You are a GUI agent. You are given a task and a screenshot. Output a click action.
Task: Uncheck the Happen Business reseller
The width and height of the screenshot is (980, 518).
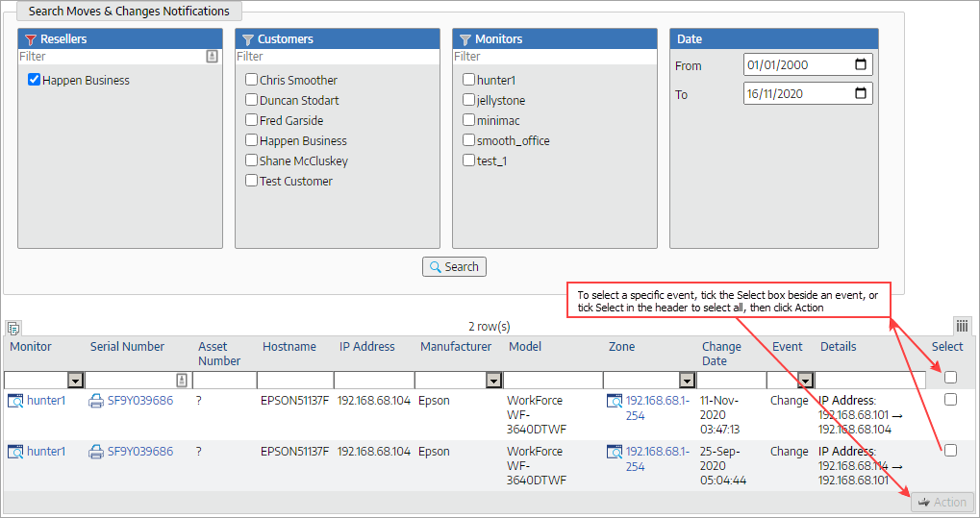tap(35, 80)
